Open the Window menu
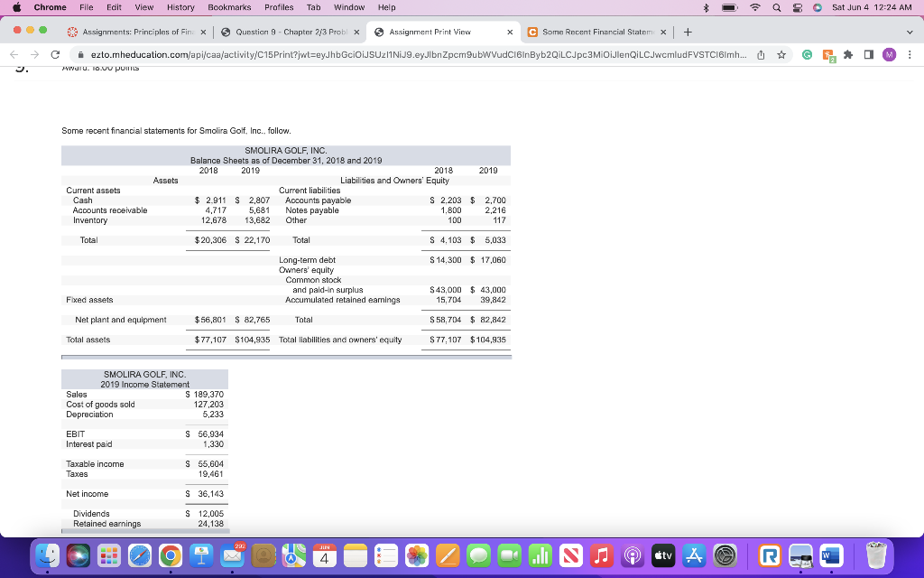This screenshot has width=924, height=578. [349, 7]
